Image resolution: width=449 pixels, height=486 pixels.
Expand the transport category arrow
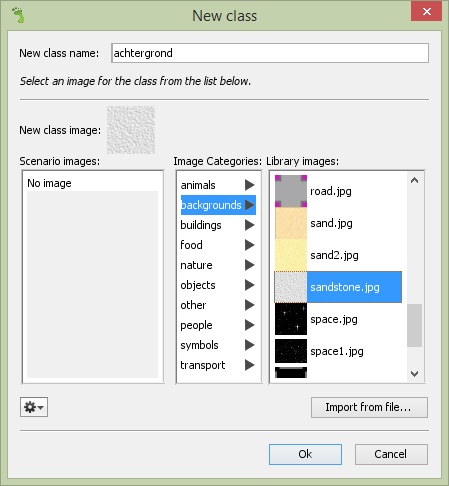tap(250, 365)
